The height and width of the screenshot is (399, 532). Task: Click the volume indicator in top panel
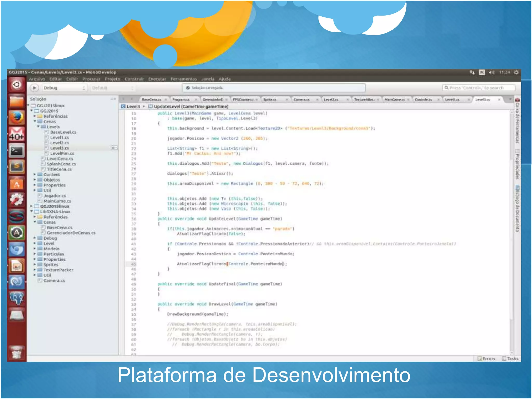click(491, 72)
